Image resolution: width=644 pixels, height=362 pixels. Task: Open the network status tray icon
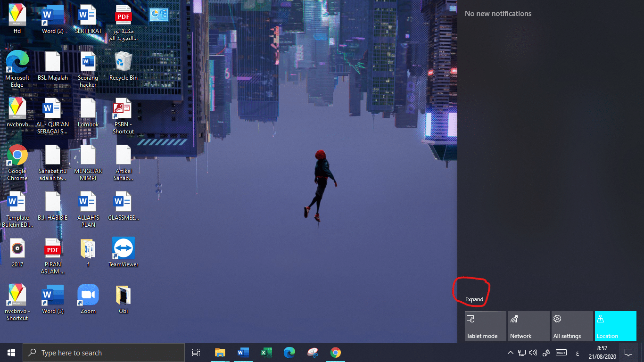522,353
